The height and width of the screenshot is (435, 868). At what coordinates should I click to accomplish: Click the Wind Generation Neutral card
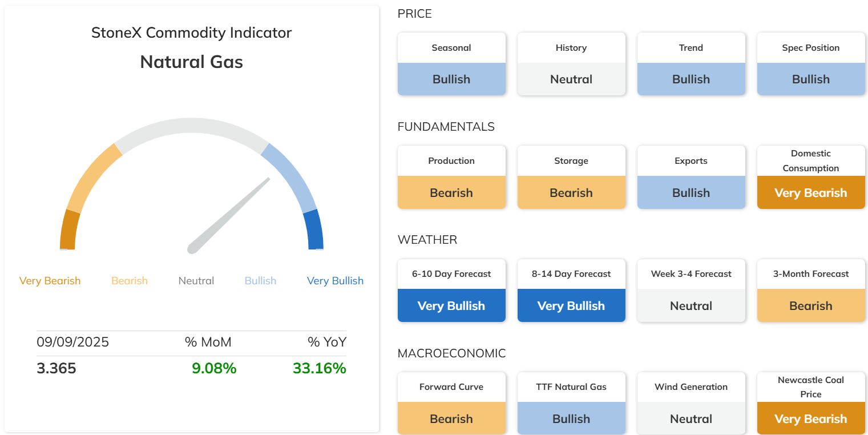[691, 403]
